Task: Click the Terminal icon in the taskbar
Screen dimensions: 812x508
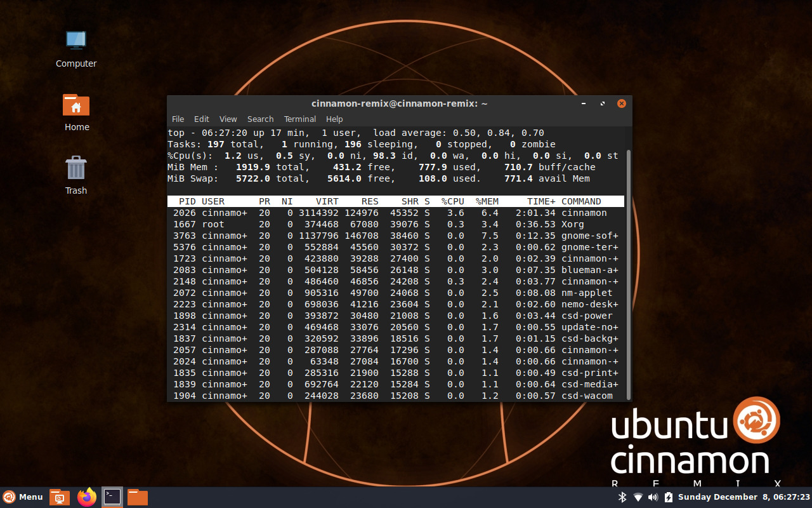Action: (112, 497)
